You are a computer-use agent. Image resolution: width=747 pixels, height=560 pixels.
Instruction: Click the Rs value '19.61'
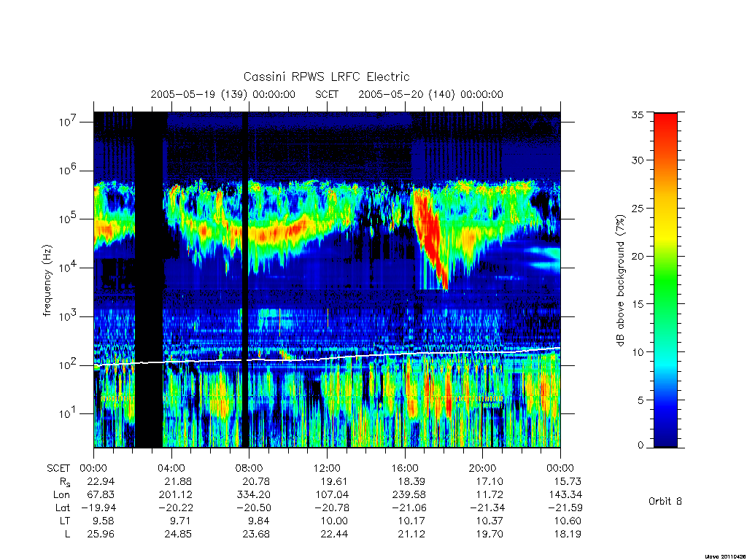[x=334, y=481]
